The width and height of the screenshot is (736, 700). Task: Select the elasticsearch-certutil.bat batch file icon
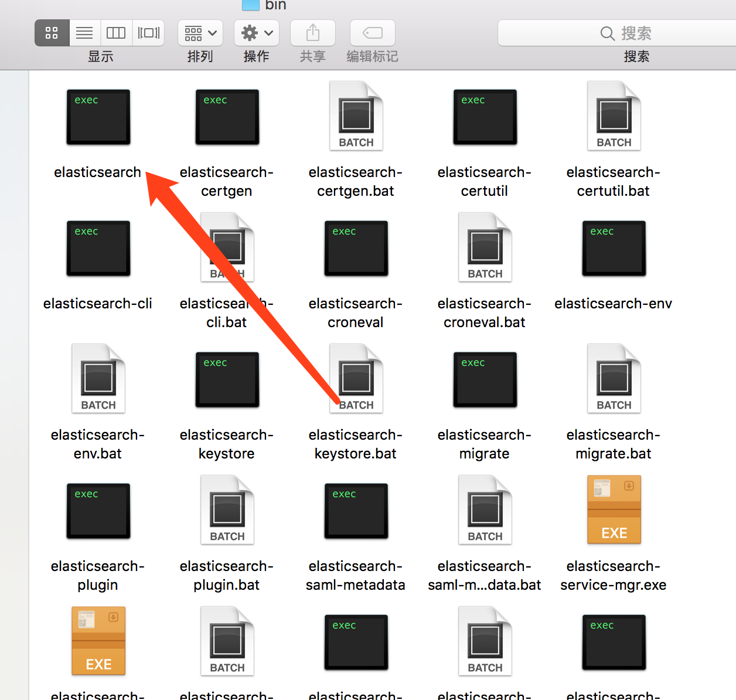coord(614,116)
